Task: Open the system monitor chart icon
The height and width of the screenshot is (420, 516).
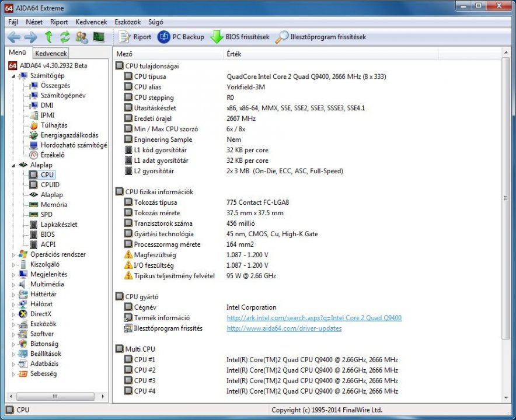Action: click(x=99, y=37)
